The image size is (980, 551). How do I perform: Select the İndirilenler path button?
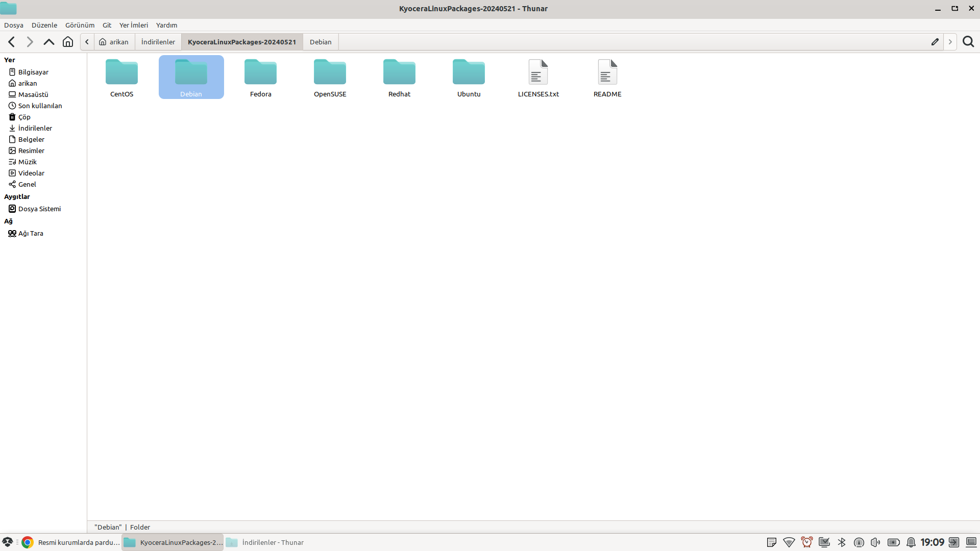[x=158, y=42]
